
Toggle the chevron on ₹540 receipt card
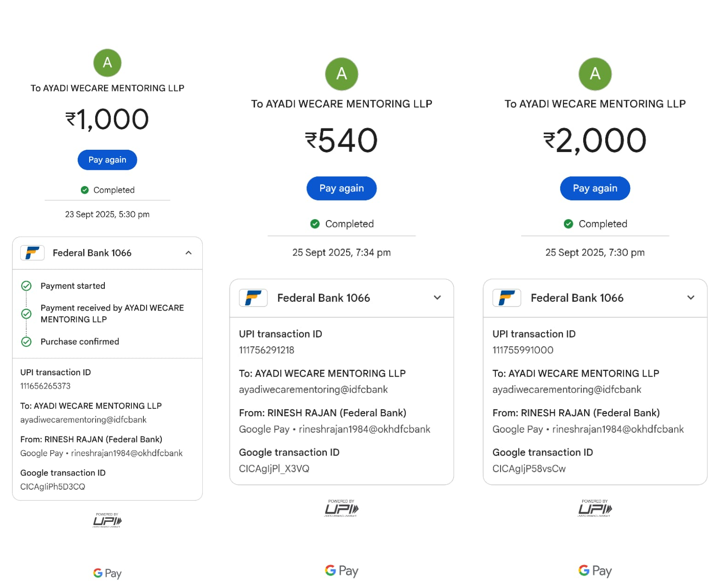point(437,298)
